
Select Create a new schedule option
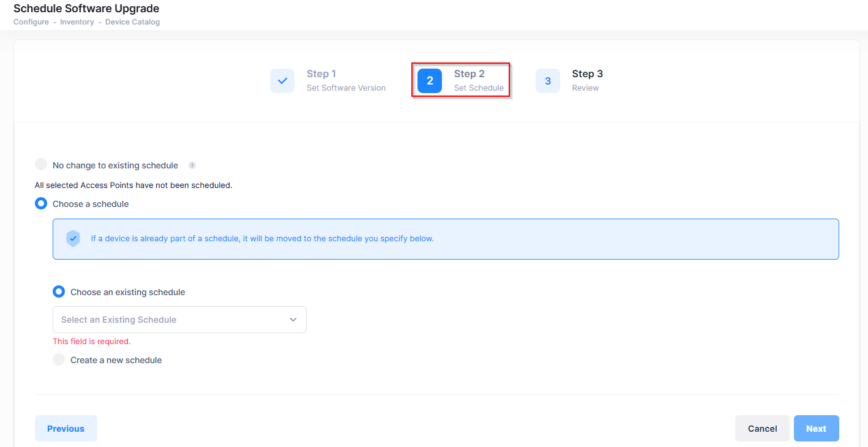click(59, 359)
